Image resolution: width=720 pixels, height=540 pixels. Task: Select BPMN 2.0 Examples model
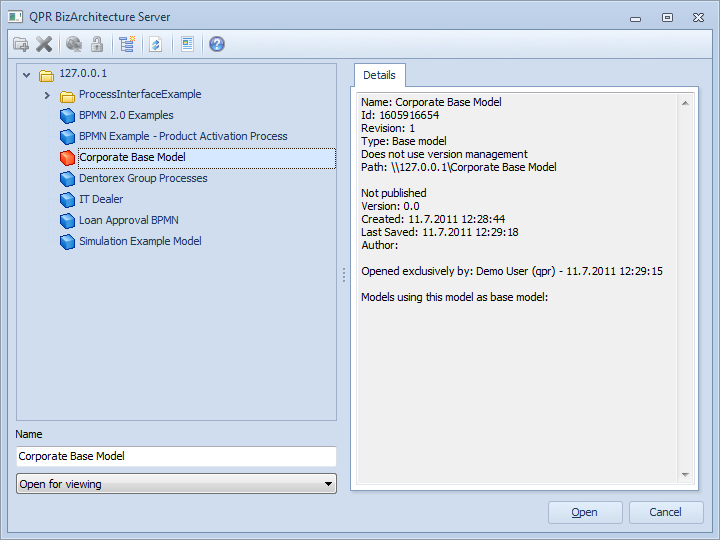point(126,115)
